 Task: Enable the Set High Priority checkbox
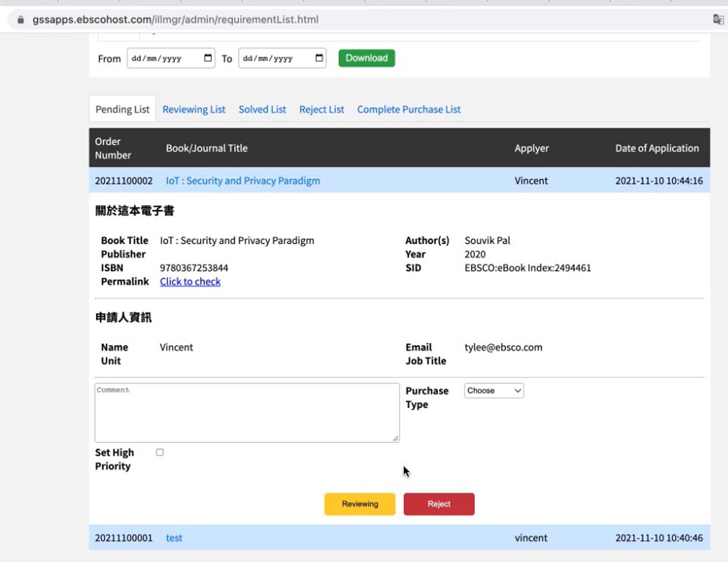(160, 452)
